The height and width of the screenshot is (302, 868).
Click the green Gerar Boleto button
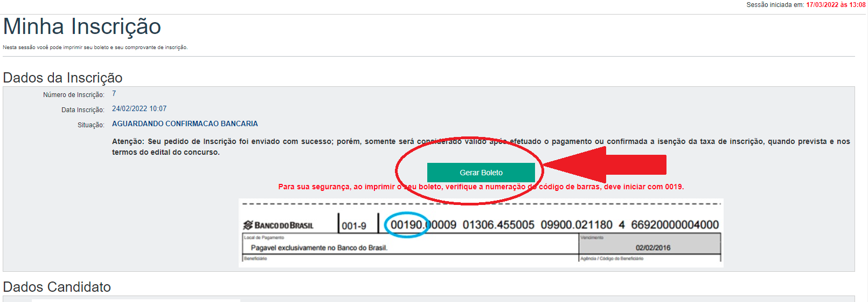[x=481, y=173]
